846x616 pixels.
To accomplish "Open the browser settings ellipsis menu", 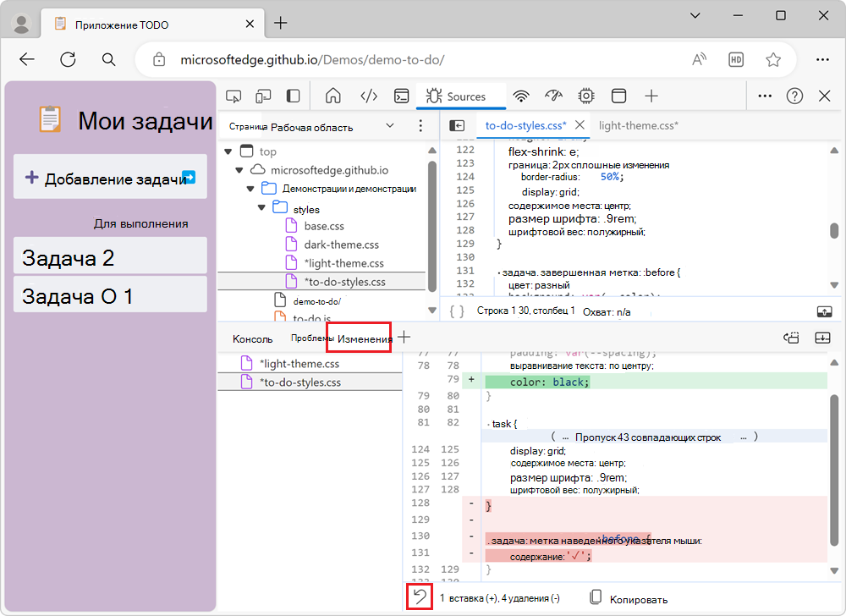I will point(822,59).
